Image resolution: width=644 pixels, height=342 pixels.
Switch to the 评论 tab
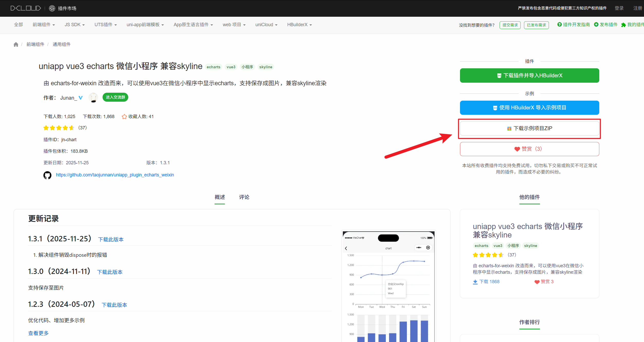tap(244, 197)
